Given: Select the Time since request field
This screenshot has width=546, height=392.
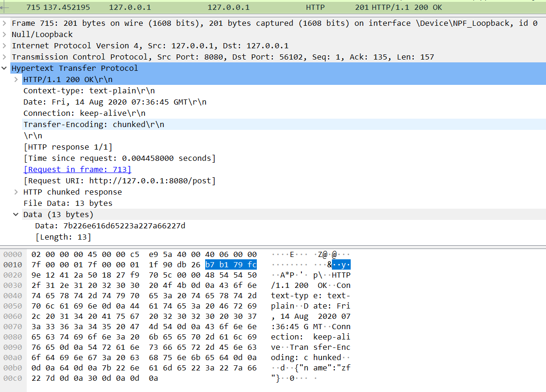Looking at the screenshot, I should pyautogui.click(x=119, y=158).
